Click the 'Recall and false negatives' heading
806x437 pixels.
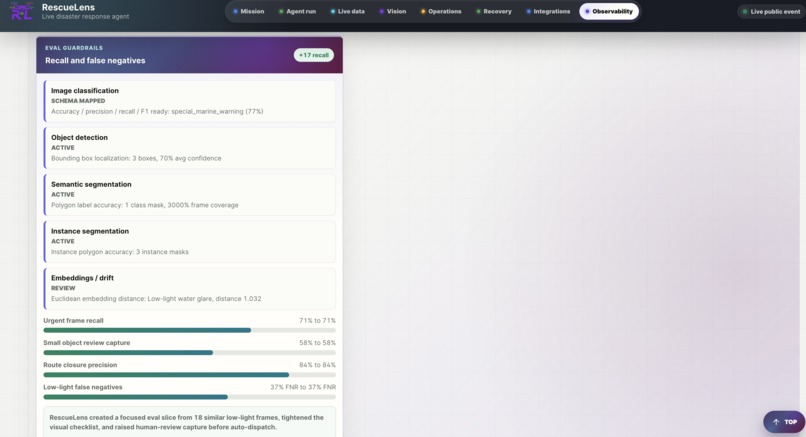(95, 60)
